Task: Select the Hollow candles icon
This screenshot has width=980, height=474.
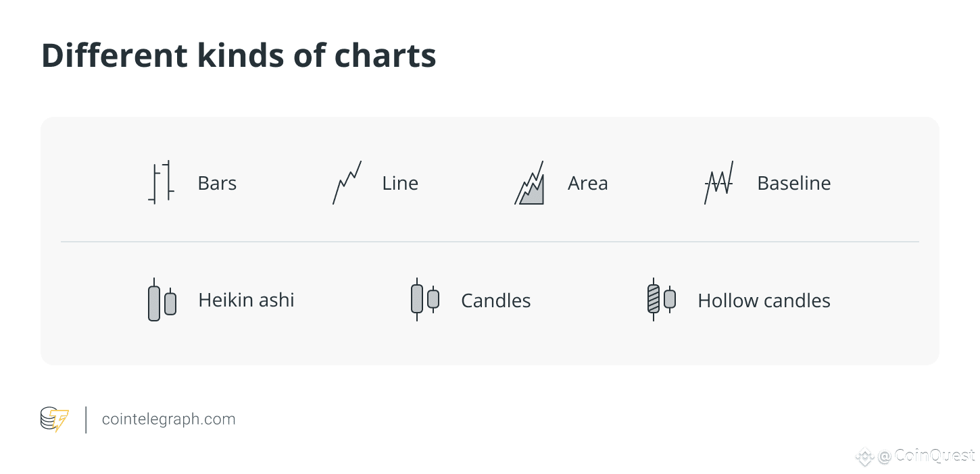Action: [x=662, y=299]
